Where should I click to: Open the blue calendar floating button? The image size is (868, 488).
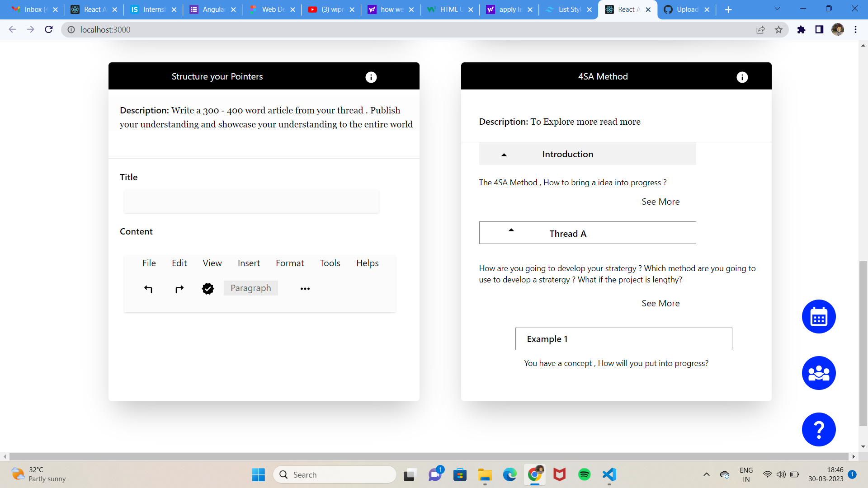pyautogui.click(x=819, y=317)
